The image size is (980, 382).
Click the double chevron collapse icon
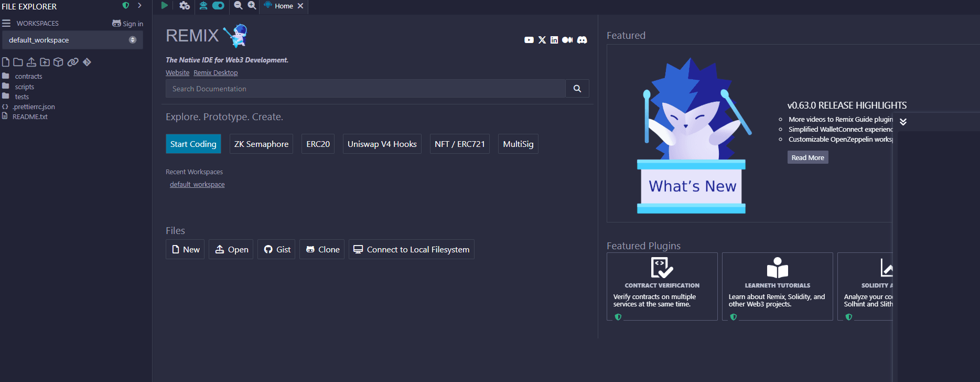coord(903,122)
